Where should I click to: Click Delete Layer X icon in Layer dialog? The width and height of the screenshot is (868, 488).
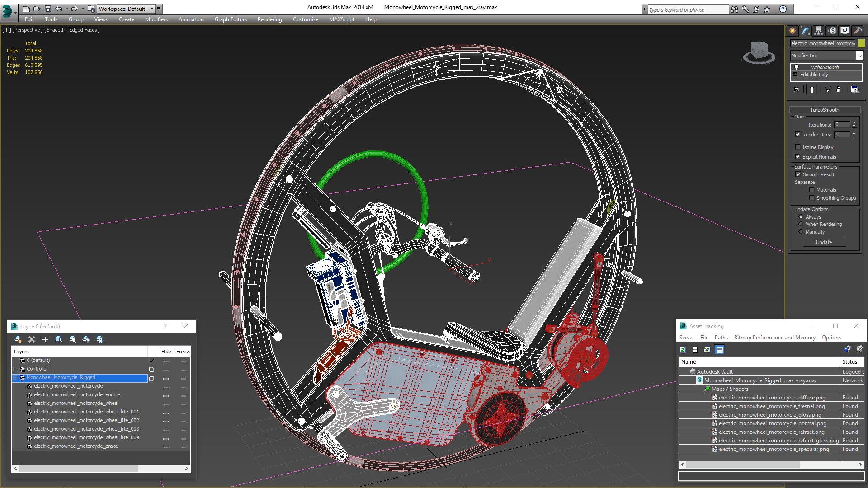pyautogui.click(x=32, y=339)
